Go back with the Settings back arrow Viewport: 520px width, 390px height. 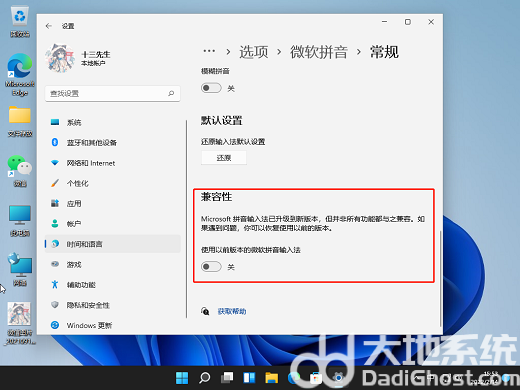point(49,26)
